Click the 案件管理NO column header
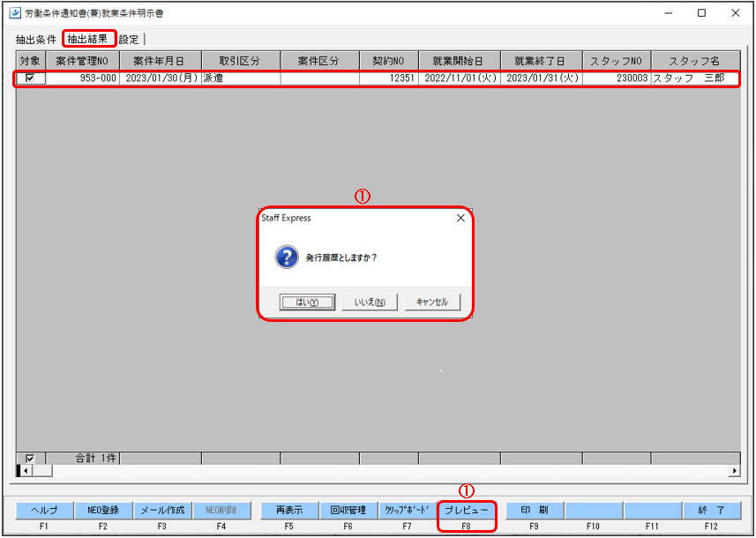 click(83, 61)
